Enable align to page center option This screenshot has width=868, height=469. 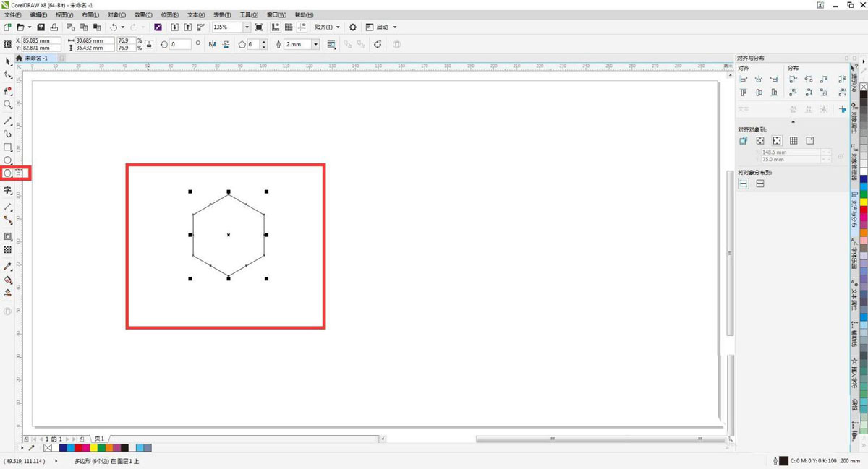[x=777, y=141]
